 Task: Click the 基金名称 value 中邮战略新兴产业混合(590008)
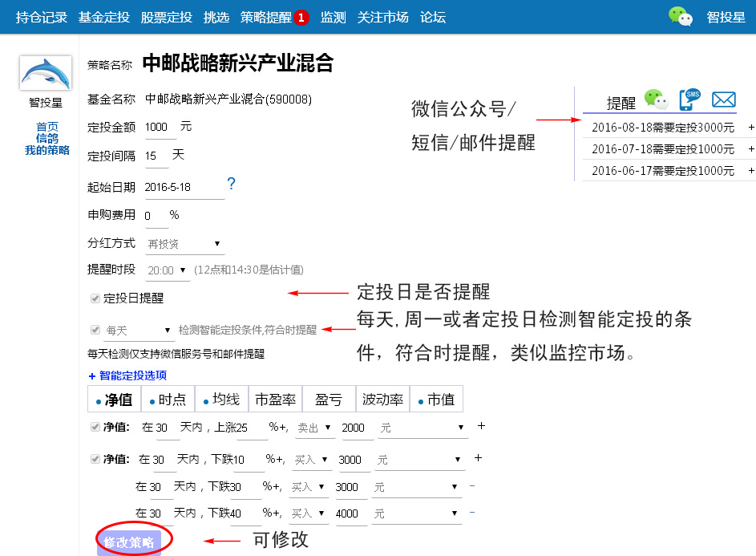tap(228, 99)
